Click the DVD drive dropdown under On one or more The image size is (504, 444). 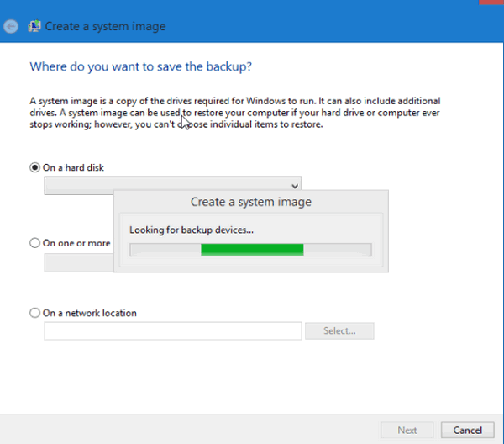pos(79,262)
